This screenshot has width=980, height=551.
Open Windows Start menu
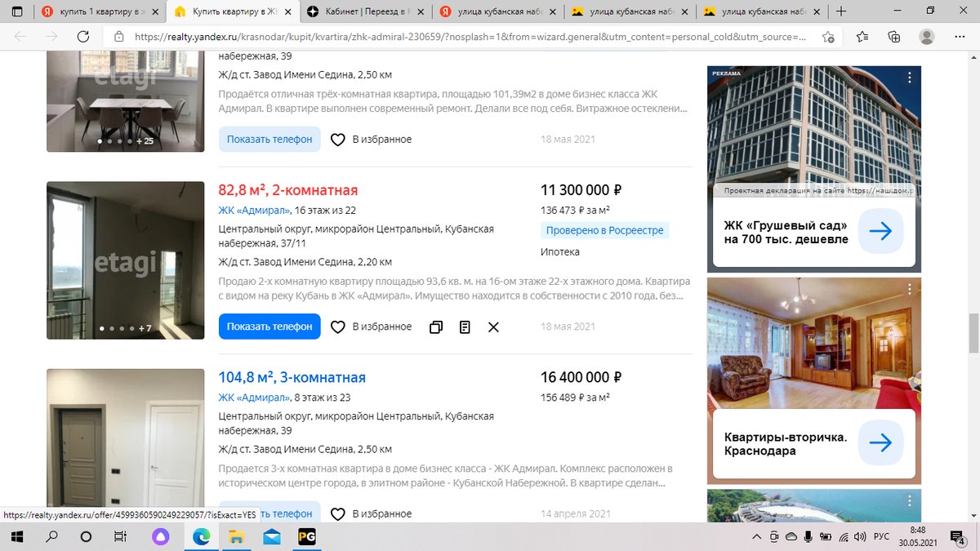(x=17, y=536)
